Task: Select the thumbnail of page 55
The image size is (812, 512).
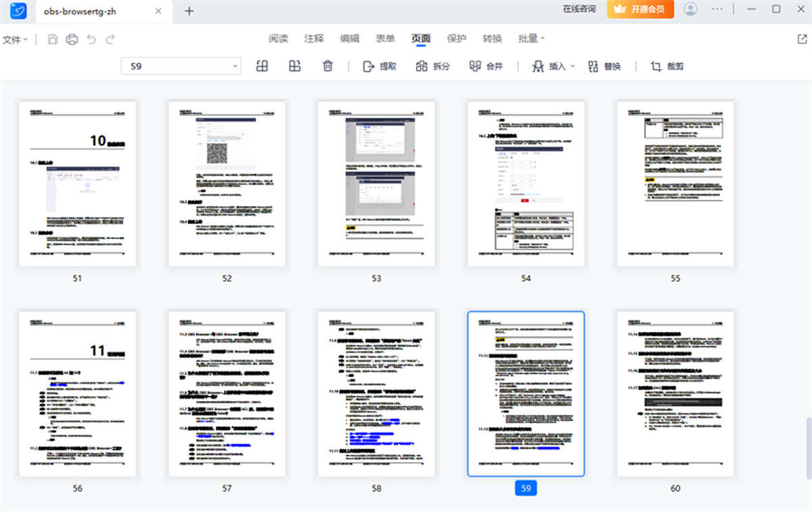Action: pyautogui.click(x=675, y=183)
